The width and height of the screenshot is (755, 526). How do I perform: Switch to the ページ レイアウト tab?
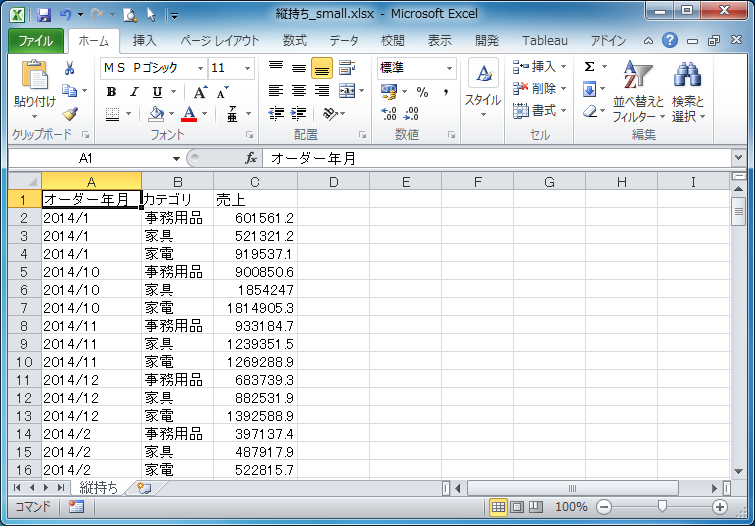click(220, 41)
